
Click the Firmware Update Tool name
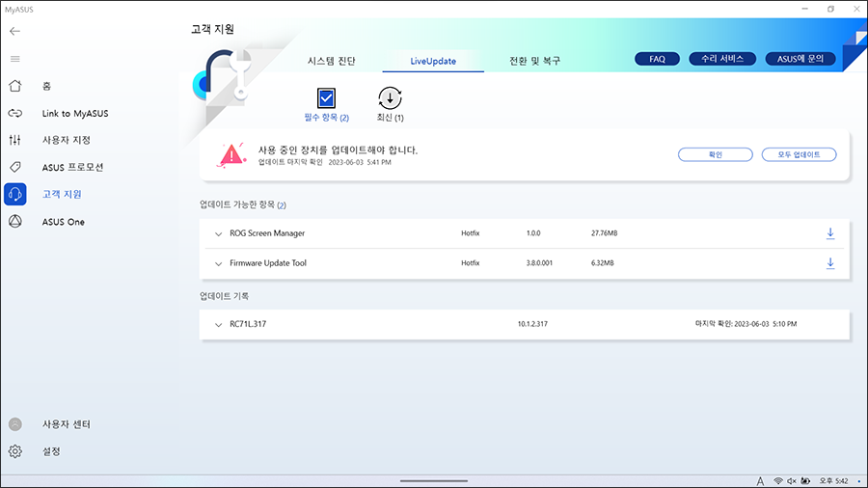pos(268,263)
